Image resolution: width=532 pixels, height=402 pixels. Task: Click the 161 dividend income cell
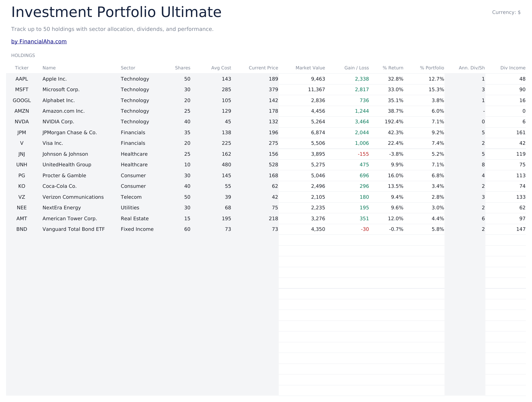pyautogui.click(x=521, y=133)
